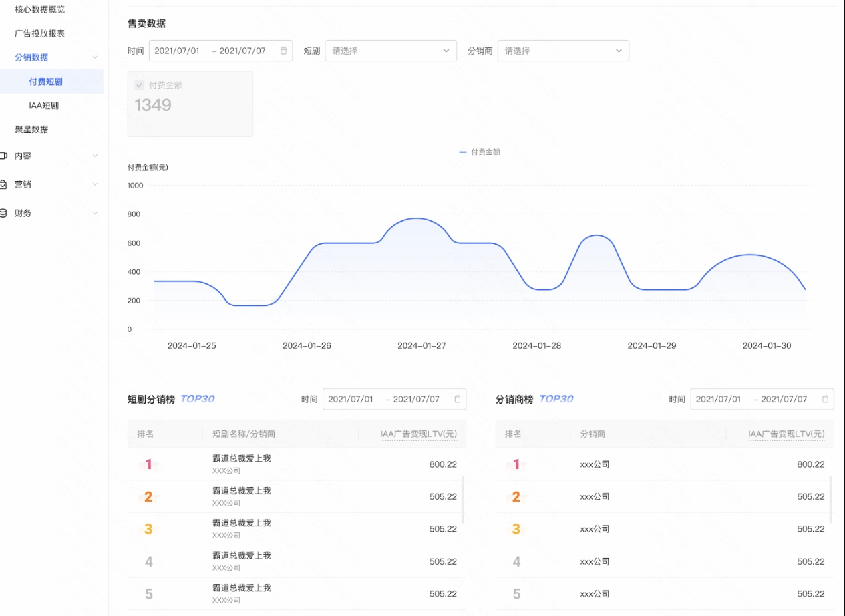Click rank 2 badge in 短剧分销榜
Image resolution: width=845 pixels, height=616 pixels.
[148, 496]
